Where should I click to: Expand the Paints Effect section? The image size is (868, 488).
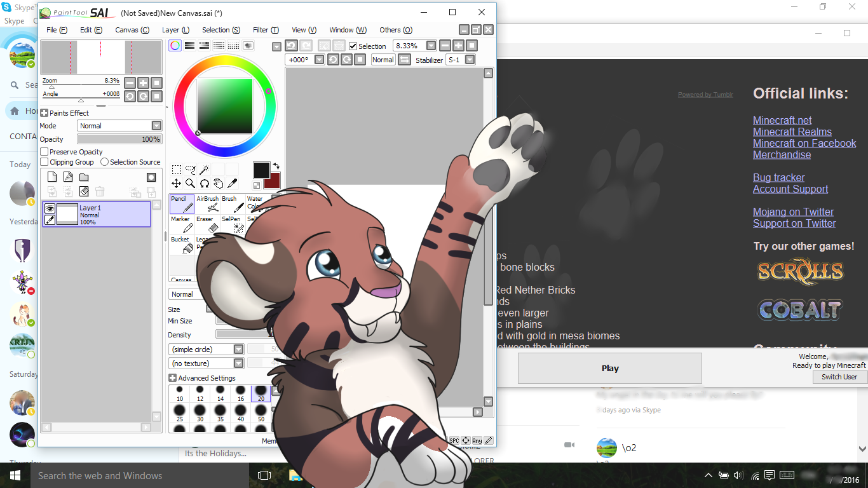[x=44, y=113]
